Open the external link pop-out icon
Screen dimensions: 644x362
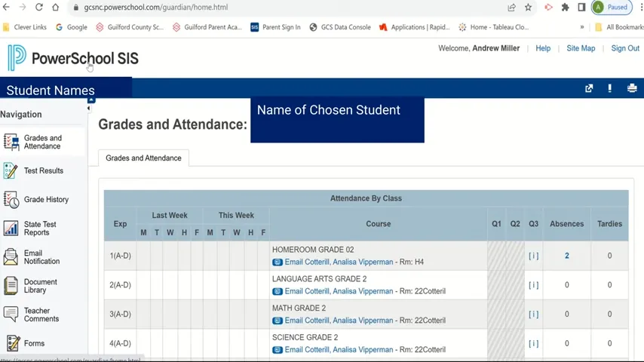click(x=589, y=88)
